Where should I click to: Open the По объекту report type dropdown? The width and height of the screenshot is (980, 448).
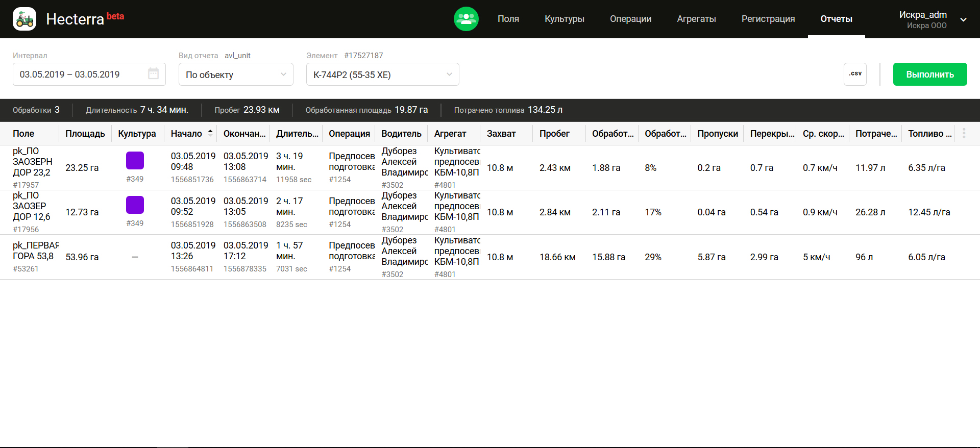(236, 74)
